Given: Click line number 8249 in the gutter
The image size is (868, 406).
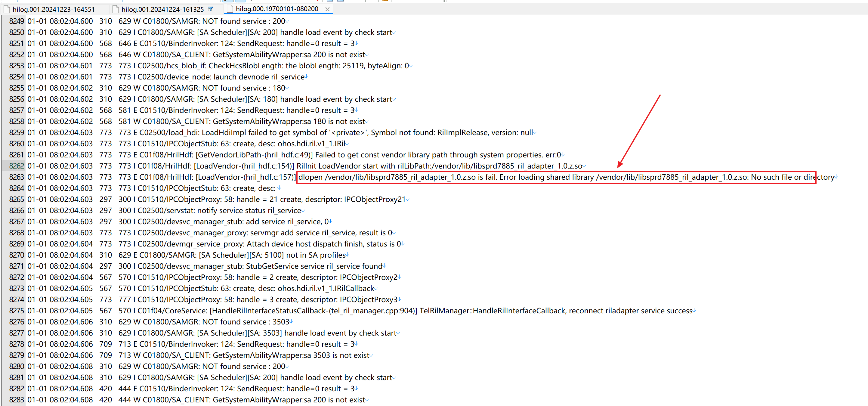Looking at the screenshot, I should point(17,21).
